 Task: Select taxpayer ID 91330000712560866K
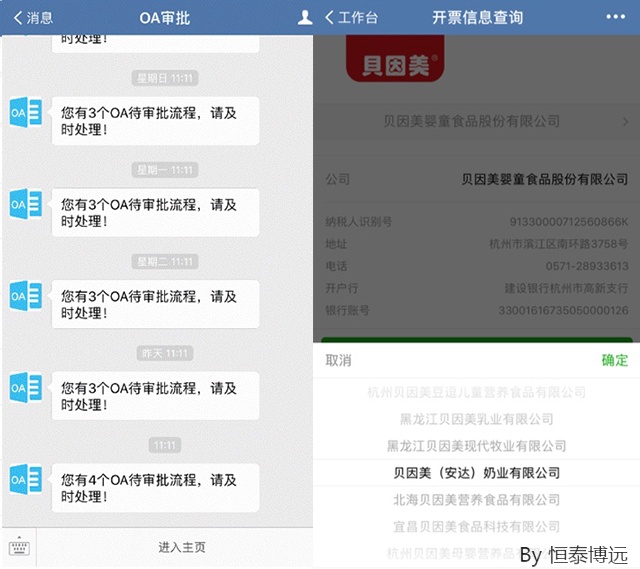(569, 222)
